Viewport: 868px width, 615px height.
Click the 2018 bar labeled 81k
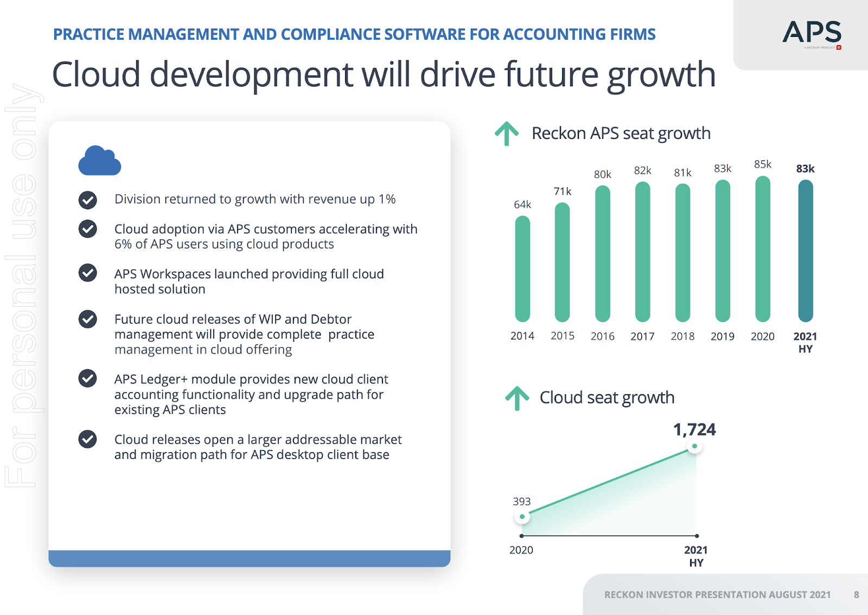(x=682, y=253)
